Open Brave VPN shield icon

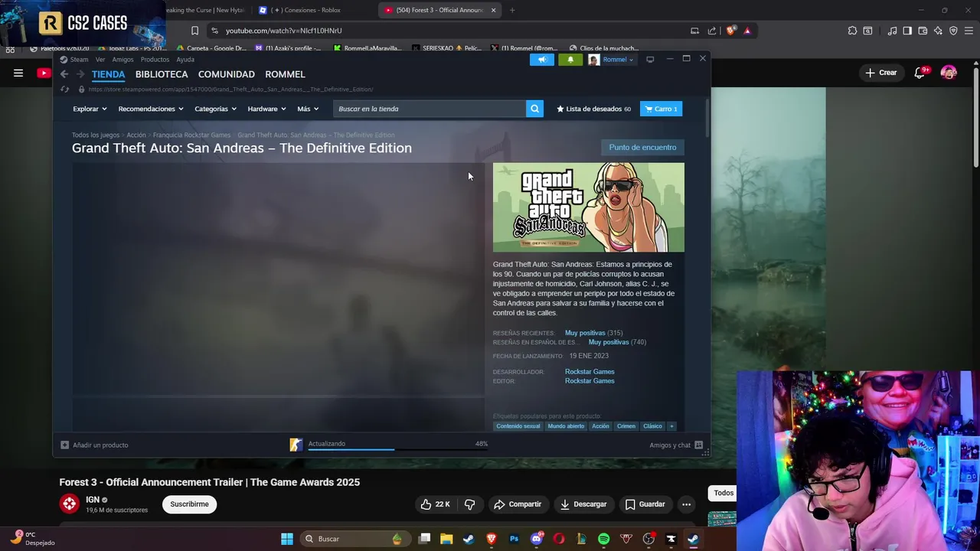953,31
